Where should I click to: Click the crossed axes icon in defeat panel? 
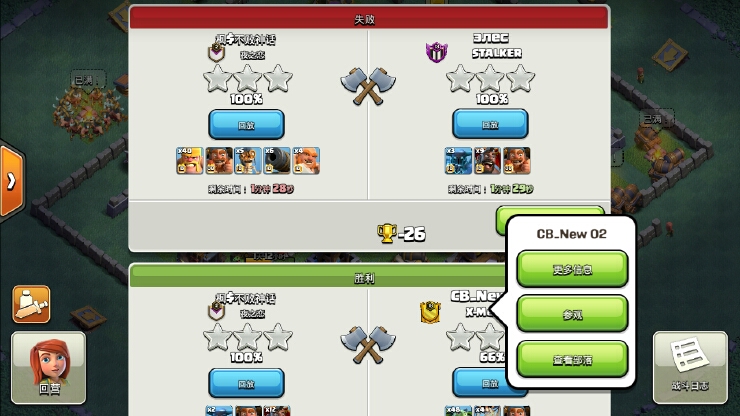pyautogui.click(x=368, y=86)
